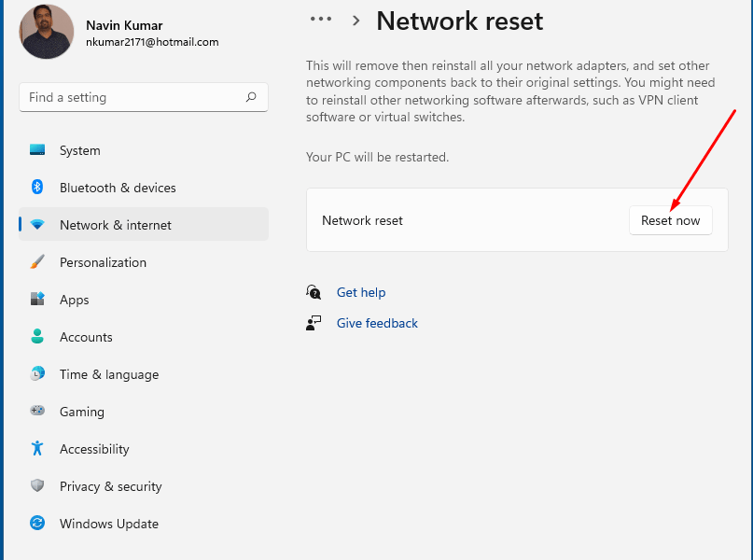Click the Windows Update sync icon
This screenshot has width=753, height=560.
37,524
